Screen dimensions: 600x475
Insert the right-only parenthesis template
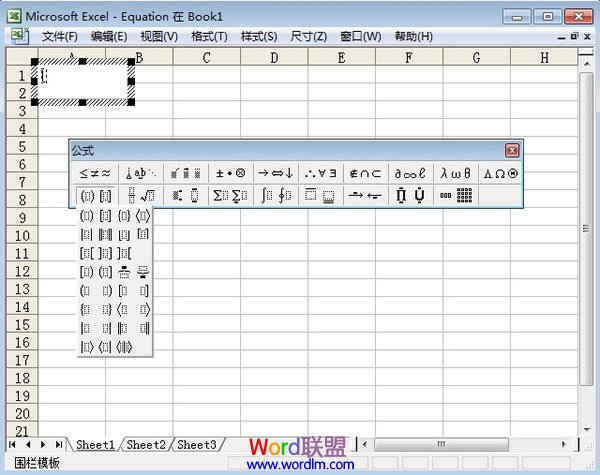105,291
